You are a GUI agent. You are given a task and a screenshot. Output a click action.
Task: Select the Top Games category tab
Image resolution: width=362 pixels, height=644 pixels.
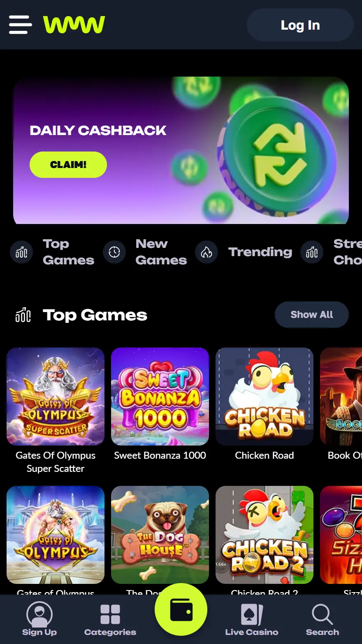(53, 252)
